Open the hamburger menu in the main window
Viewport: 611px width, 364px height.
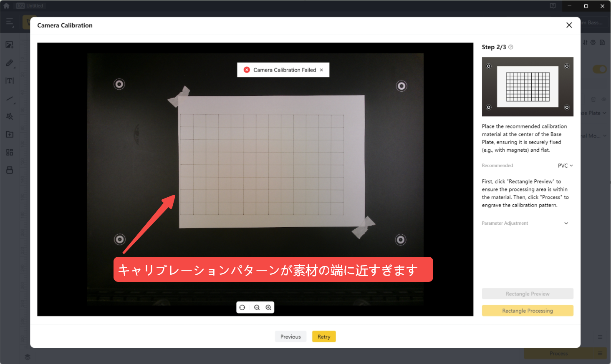[x=10, y=22]
